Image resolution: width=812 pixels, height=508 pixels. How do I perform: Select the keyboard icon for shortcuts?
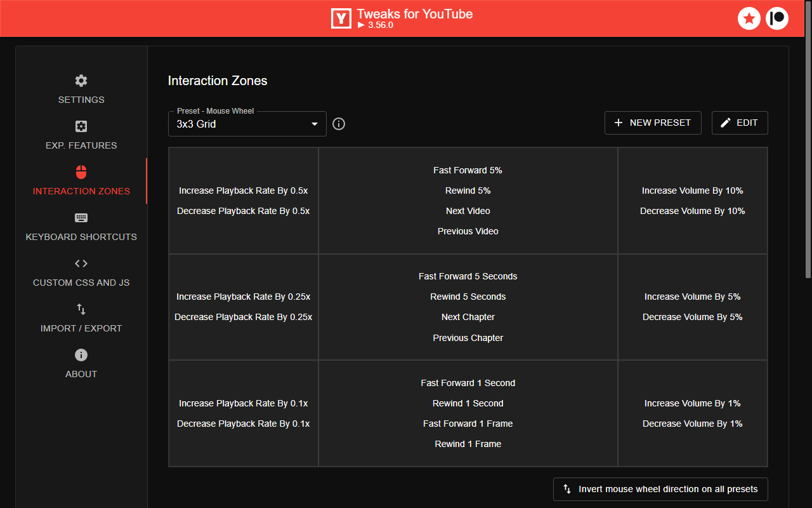pos(81,218)
